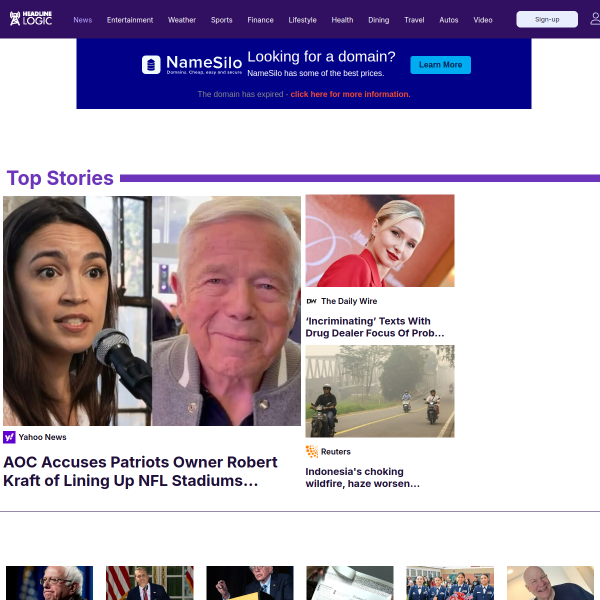This screenshot has height=600, width=600.
Task: Open the Bernie Sanders blue background thumbnail
Action: point(49,583)
